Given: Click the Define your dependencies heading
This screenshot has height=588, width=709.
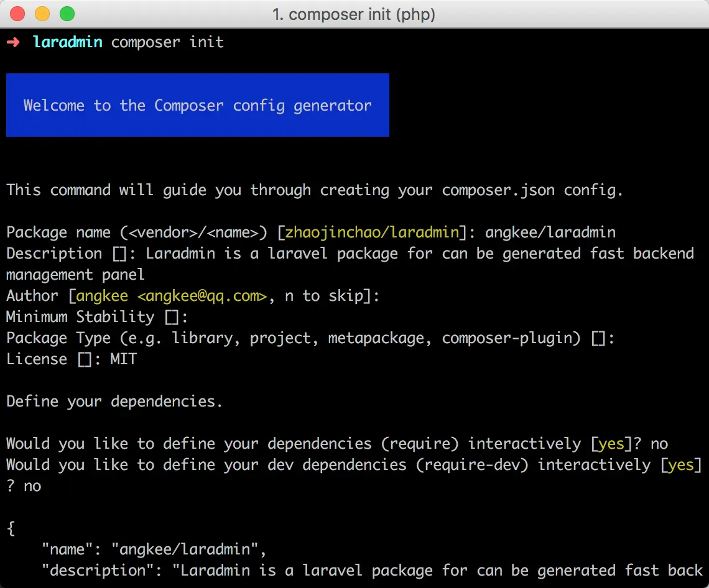Looking at the screenshot, I should 114,401.
